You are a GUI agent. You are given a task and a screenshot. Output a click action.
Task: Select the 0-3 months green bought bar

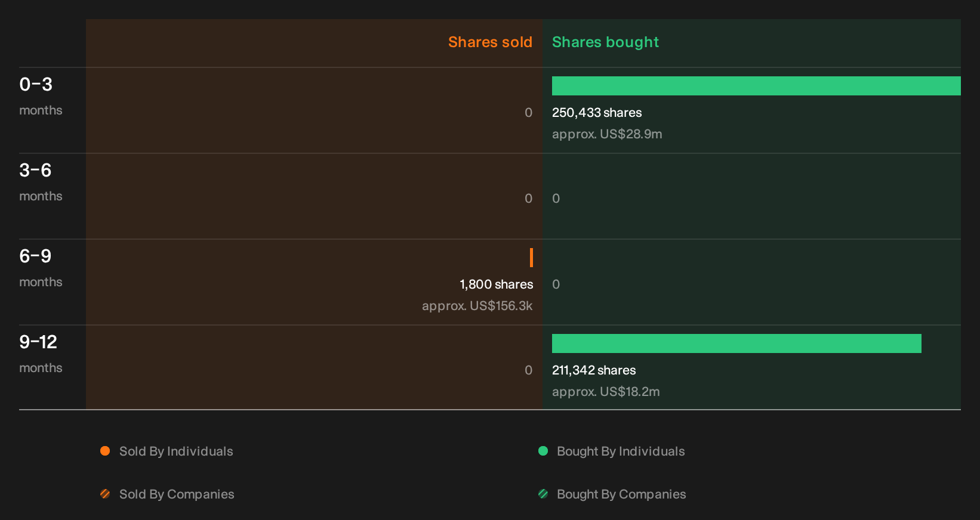756,86
